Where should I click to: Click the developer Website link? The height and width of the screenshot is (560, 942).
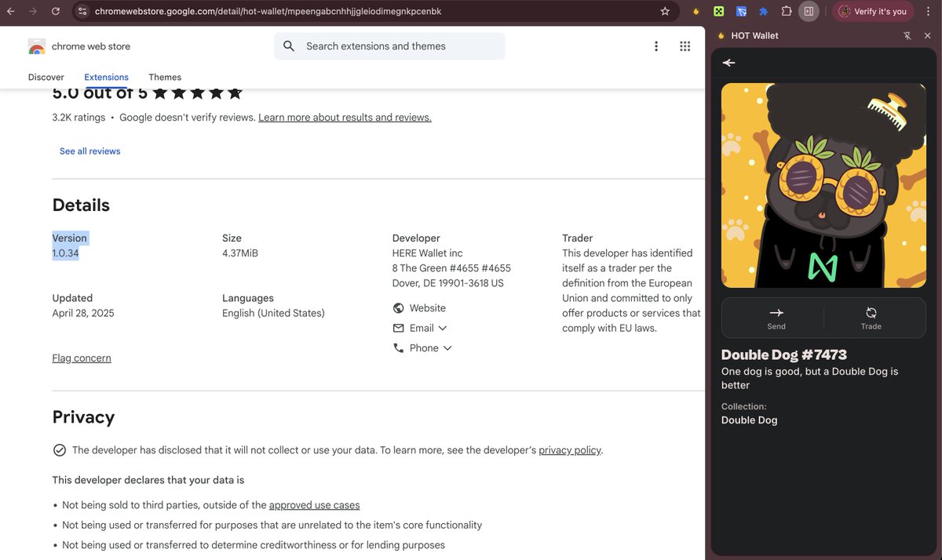pos(428,308)
